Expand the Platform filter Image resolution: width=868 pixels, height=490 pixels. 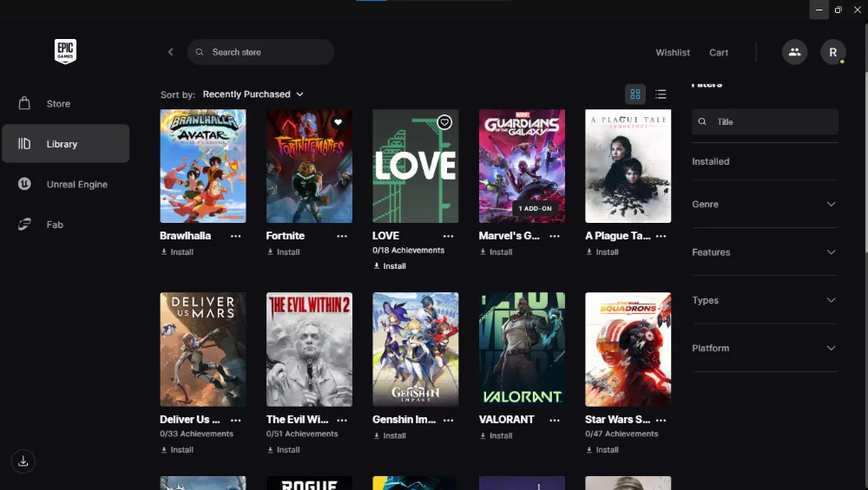tap(765, 348)
